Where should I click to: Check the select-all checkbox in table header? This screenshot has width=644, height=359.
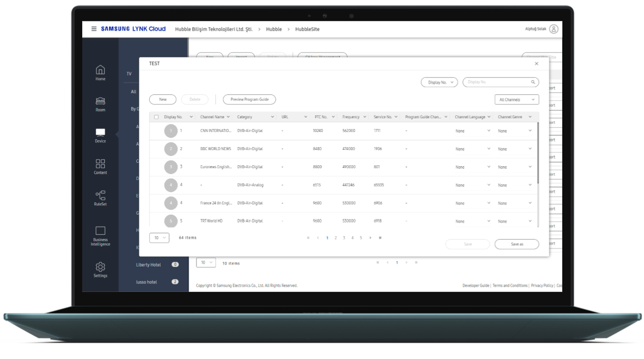[156, 117]
